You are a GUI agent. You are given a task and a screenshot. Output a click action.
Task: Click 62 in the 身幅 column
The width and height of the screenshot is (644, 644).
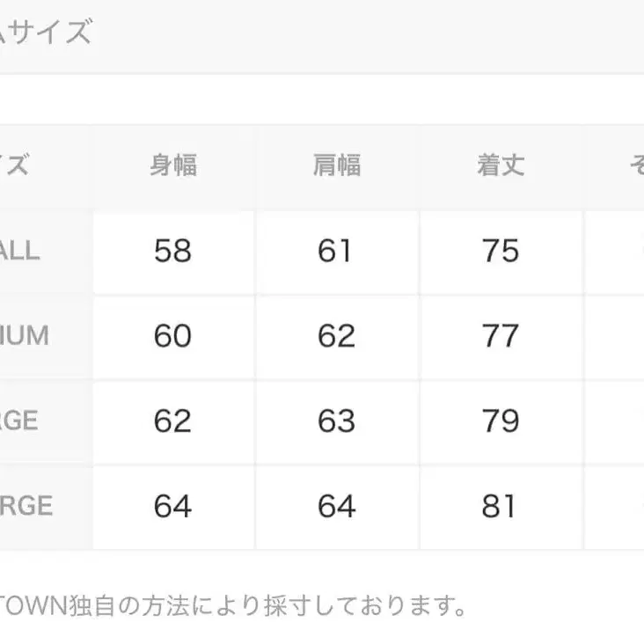[172, 421]
